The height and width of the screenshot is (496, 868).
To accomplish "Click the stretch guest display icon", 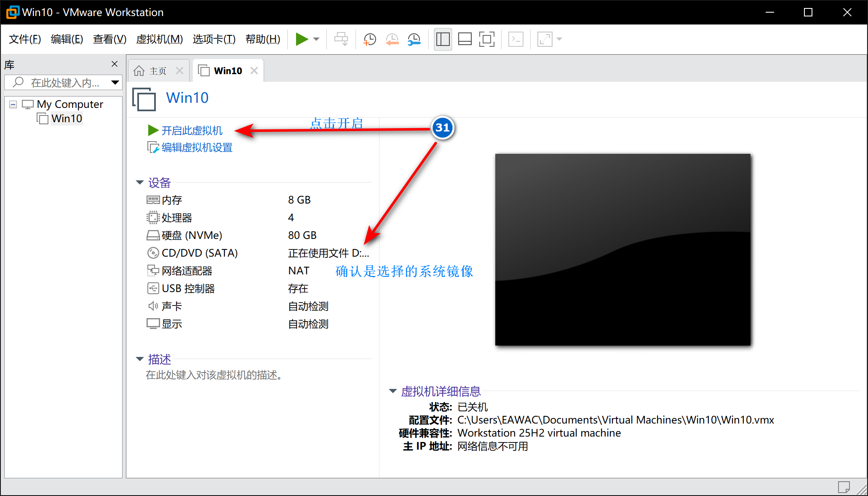I will [x=545, y=39].
